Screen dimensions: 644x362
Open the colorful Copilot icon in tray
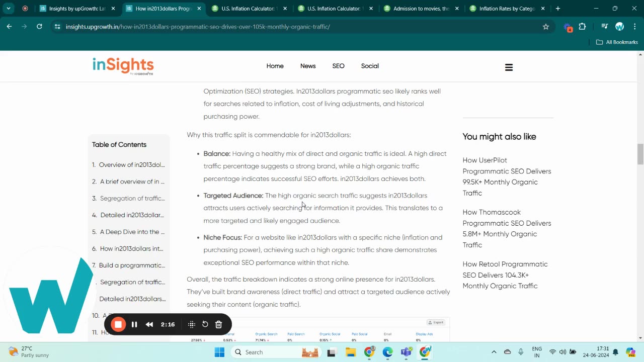(631, 352)
